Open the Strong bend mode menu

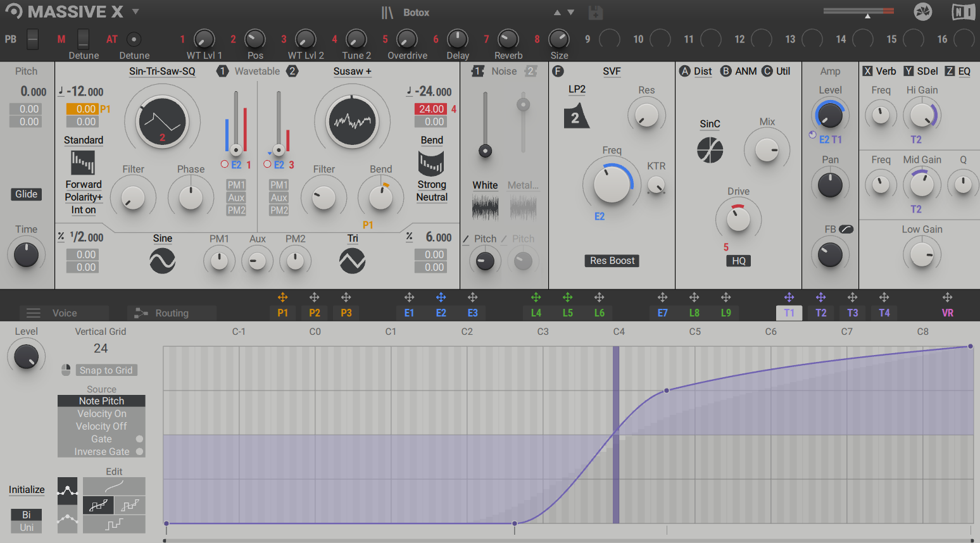(432, 185)
